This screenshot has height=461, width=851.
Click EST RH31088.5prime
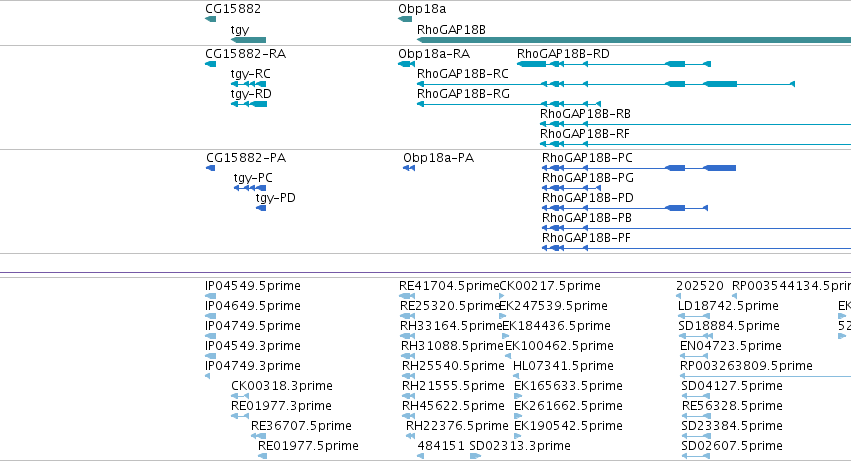tap(453, 346)
